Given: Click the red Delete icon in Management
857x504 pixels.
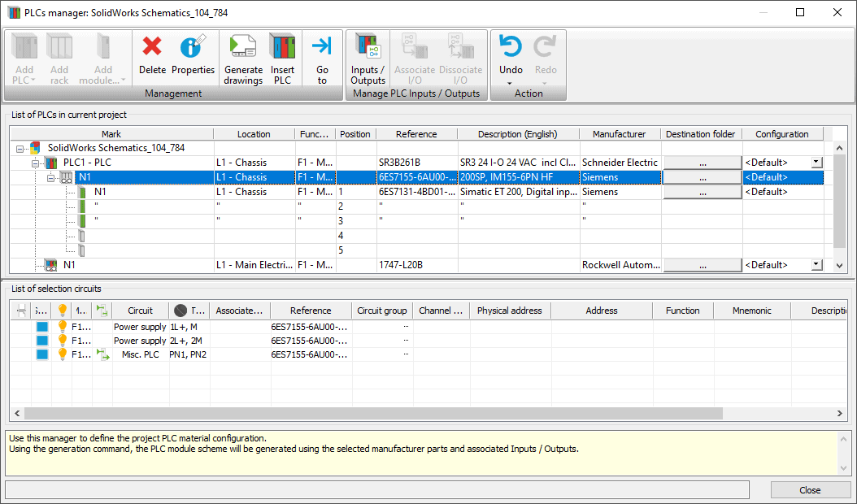Looking at the screenshot, I should (x=152, y=46).
